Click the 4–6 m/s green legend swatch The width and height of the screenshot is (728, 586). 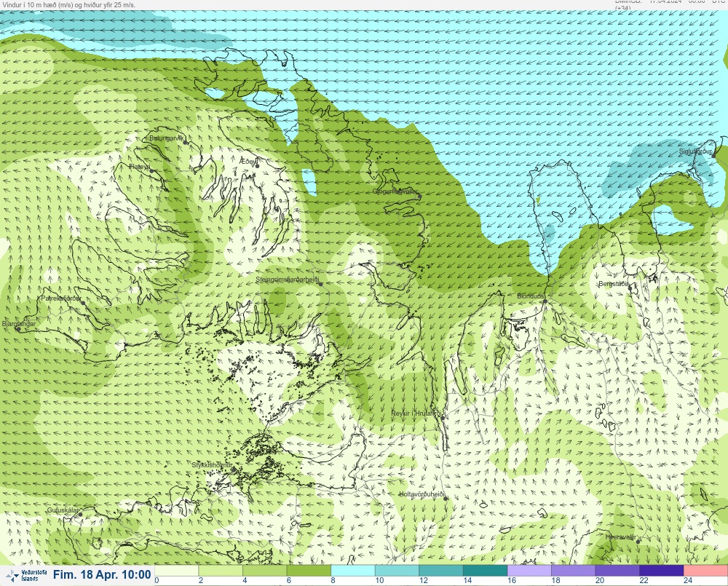pyautogui.click(x=265, y=570)
